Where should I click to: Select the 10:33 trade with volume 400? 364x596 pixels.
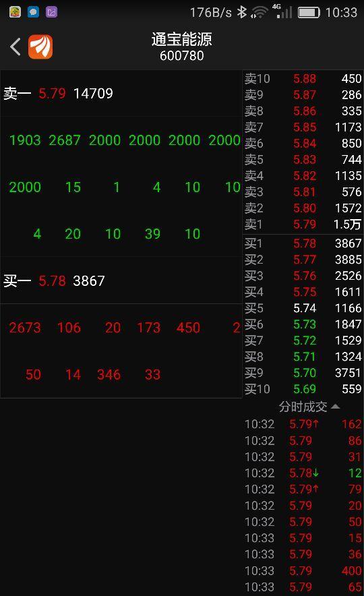pos(303,570)
